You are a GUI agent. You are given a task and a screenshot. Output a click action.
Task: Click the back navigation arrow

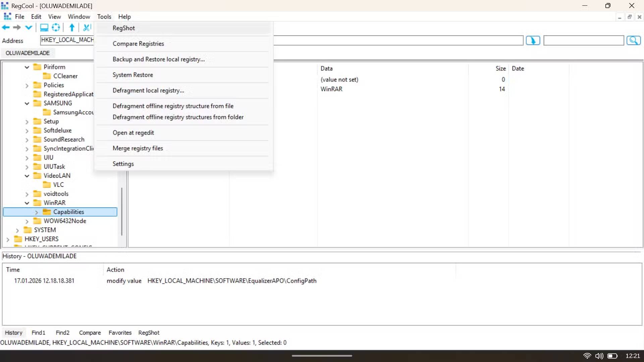[x=5, y=27]
